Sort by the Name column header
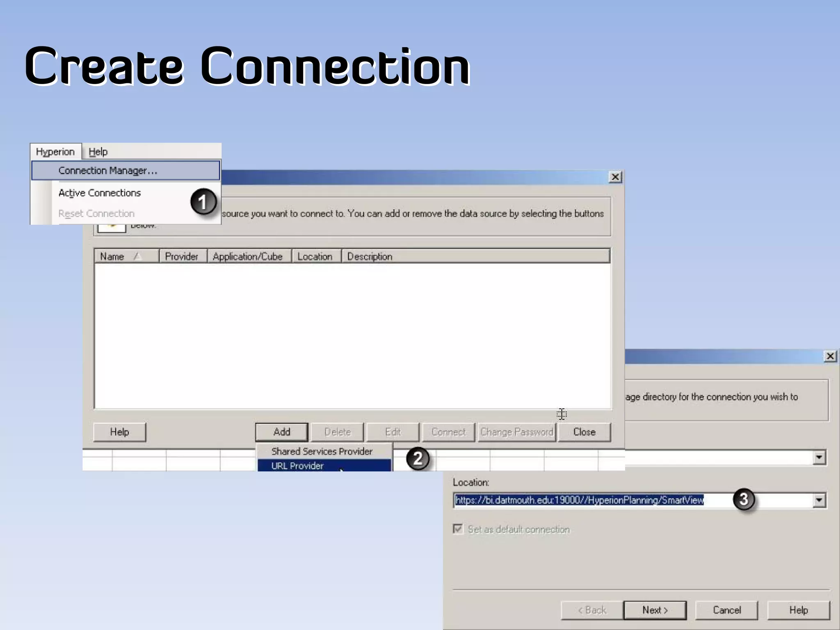Viewport: 840px width, 630px height. tap(127, 256)
